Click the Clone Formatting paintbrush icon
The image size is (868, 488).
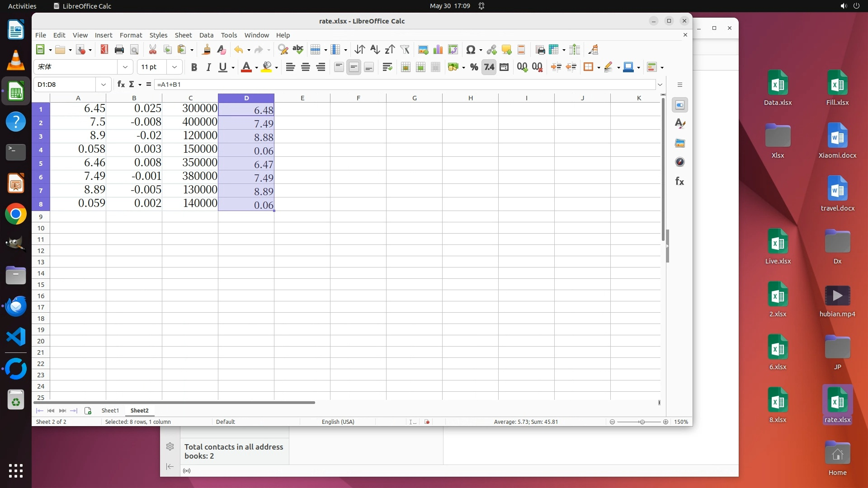[206, 50]
